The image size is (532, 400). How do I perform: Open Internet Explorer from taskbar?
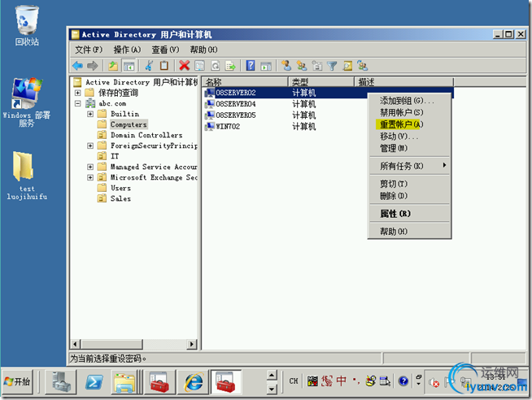[x=194, y=382]
